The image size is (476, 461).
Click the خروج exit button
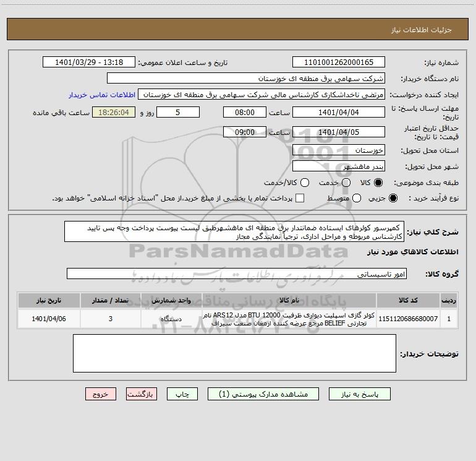tap(101, 394)
